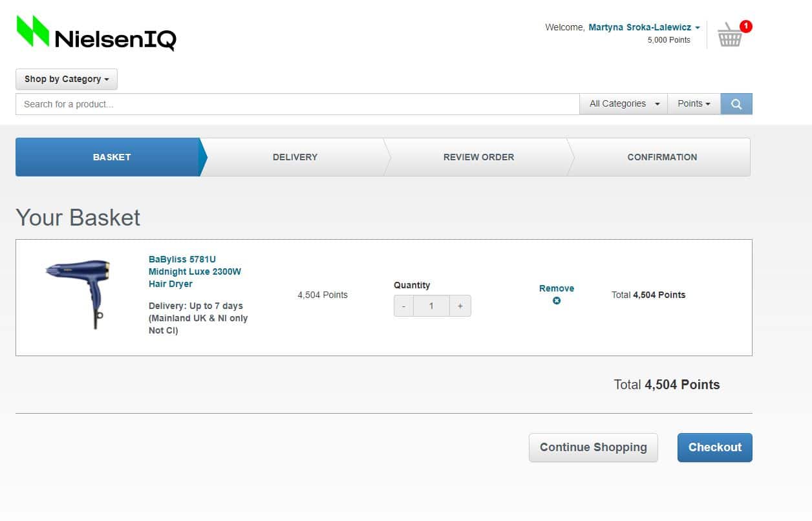The height and width of the screenshot is (521, 812).
Task: Click the magnifier search button
Action: click(x=736, y=104)
